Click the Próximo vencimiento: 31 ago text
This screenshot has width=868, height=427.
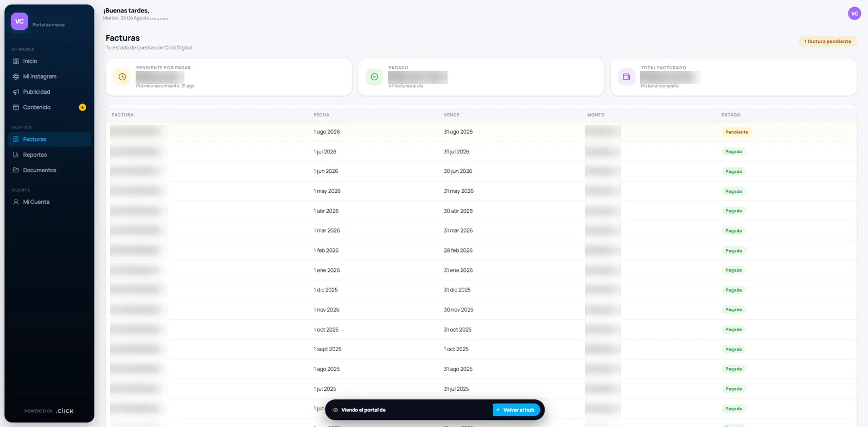165,86
